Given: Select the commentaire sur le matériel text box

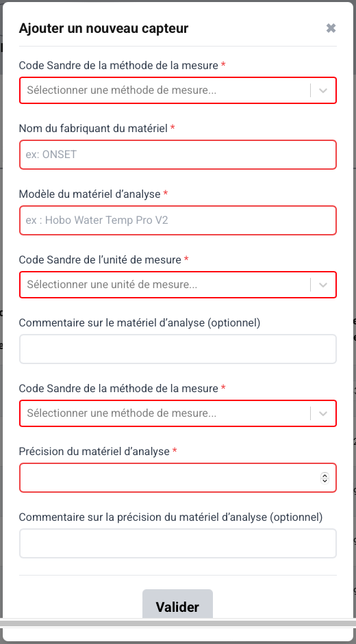Looking at the screenshot, I should tap(177, 349).
